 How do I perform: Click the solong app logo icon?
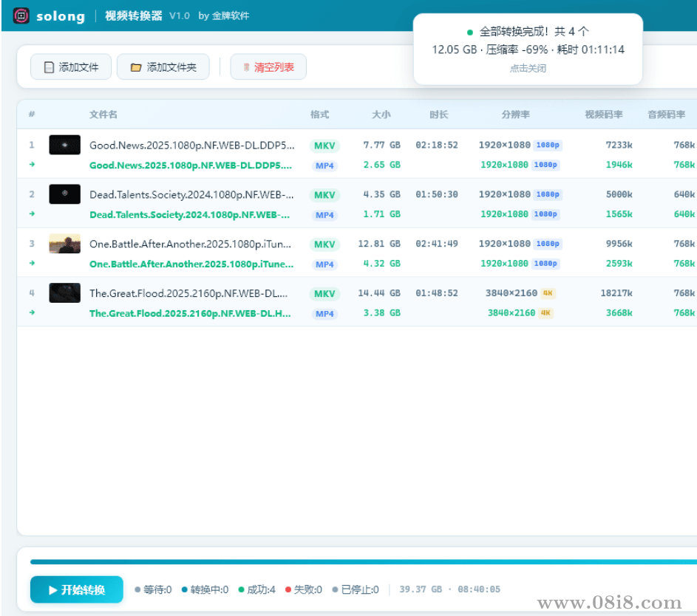22,16
